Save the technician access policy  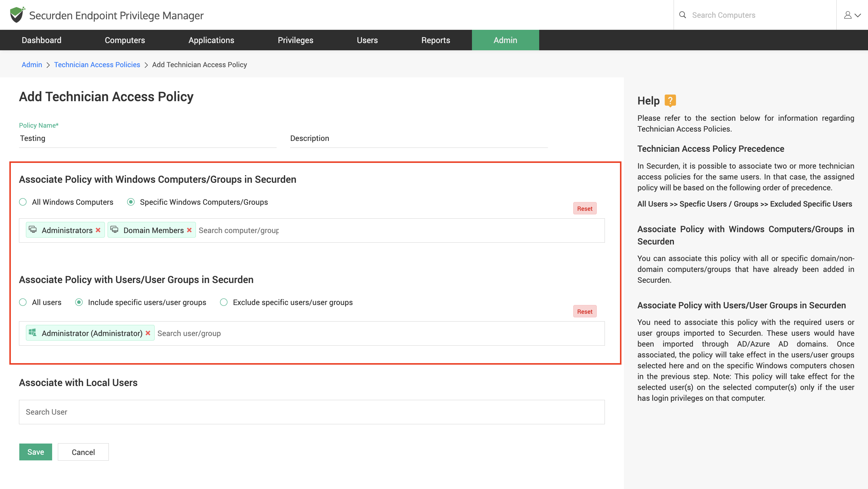36,452
